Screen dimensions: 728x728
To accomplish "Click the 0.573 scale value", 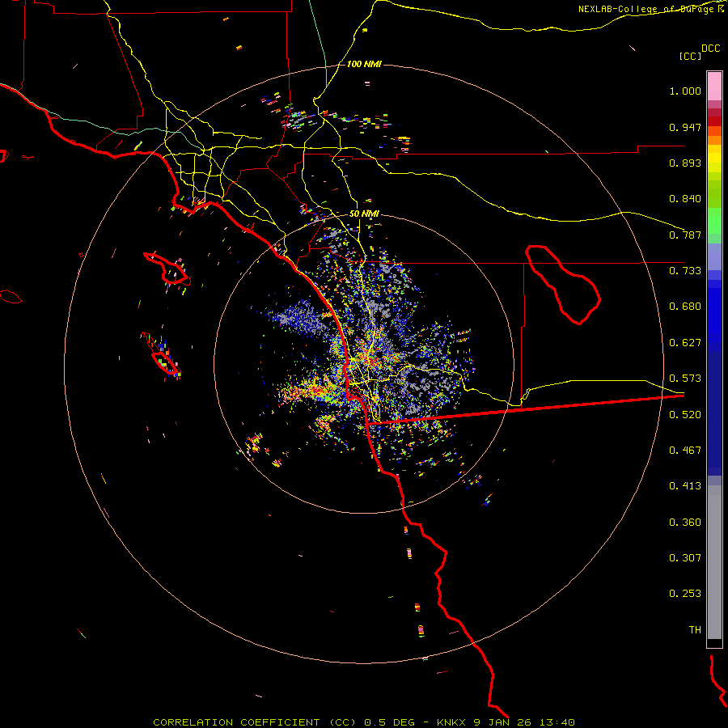I will 685,379.
